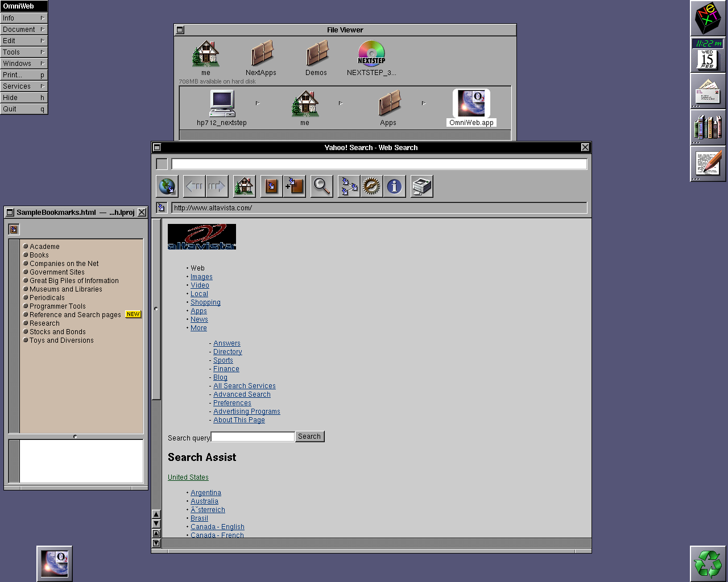
Task: Open the home page via house toolbar icon
Action: (x=244, y=186)
